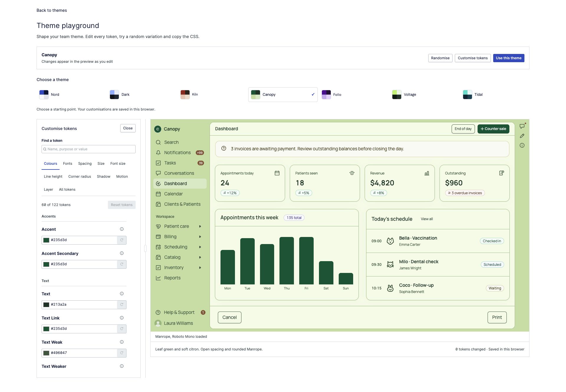Click the Find a token search field
This screenshot has width=566, height=392.
coord(88,149)
